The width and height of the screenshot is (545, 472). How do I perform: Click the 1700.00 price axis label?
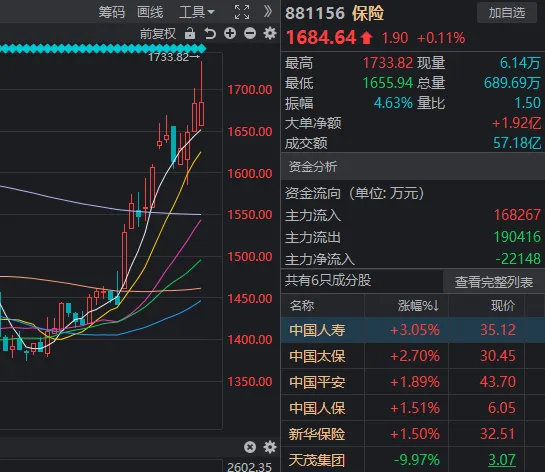pos(250,90)
